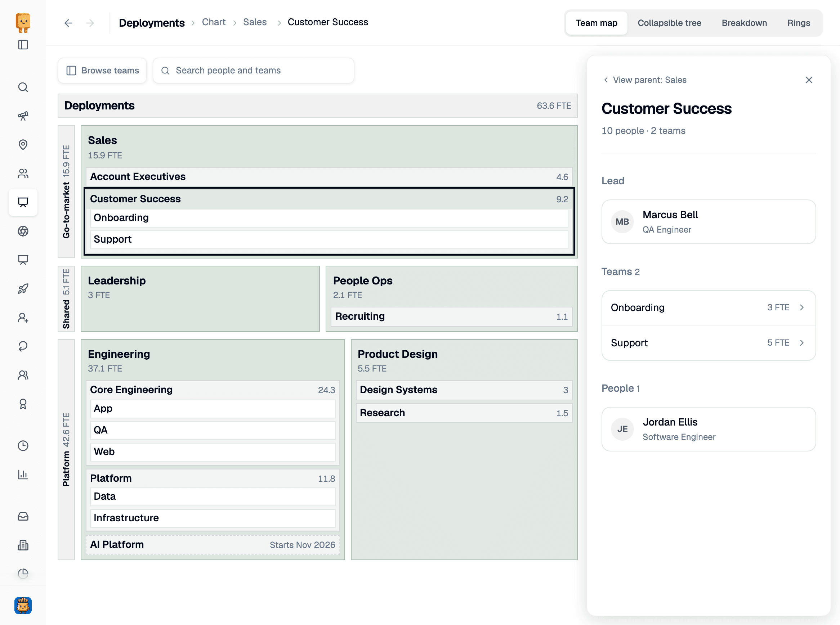Image resolution: width=840 pixels, height=625 pixels.
Task: Select Account Executives team in map
Action: (329, 177)
